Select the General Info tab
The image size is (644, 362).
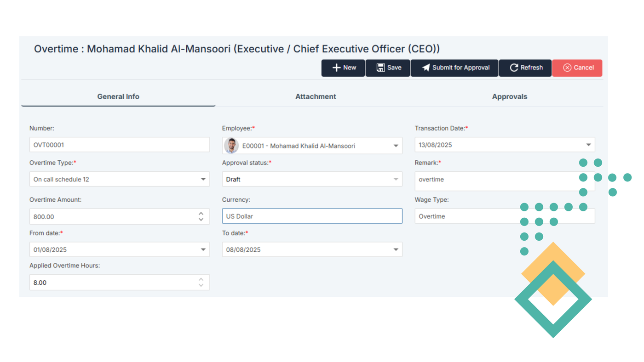coord(118,96)
